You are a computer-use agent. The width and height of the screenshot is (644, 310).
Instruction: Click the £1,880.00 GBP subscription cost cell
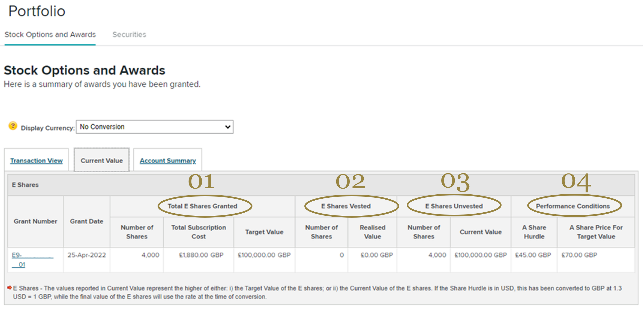[201, 255]
